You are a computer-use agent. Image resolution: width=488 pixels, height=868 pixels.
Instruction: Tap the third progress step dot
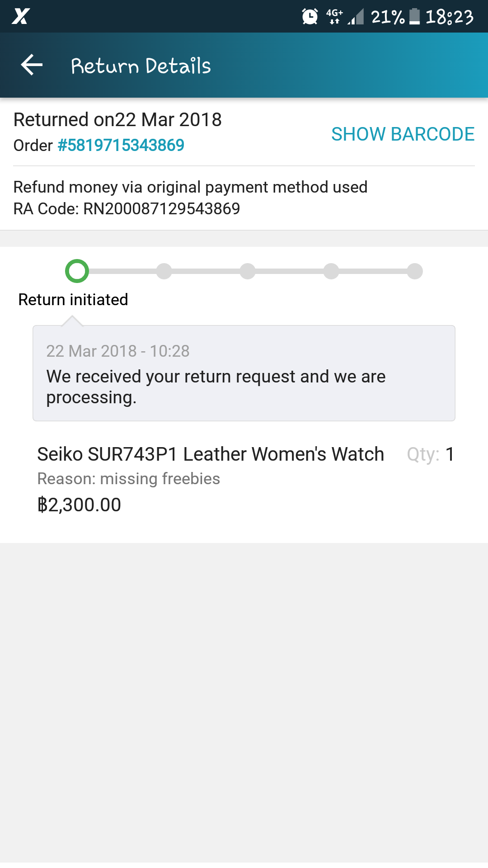click(248, 271)
